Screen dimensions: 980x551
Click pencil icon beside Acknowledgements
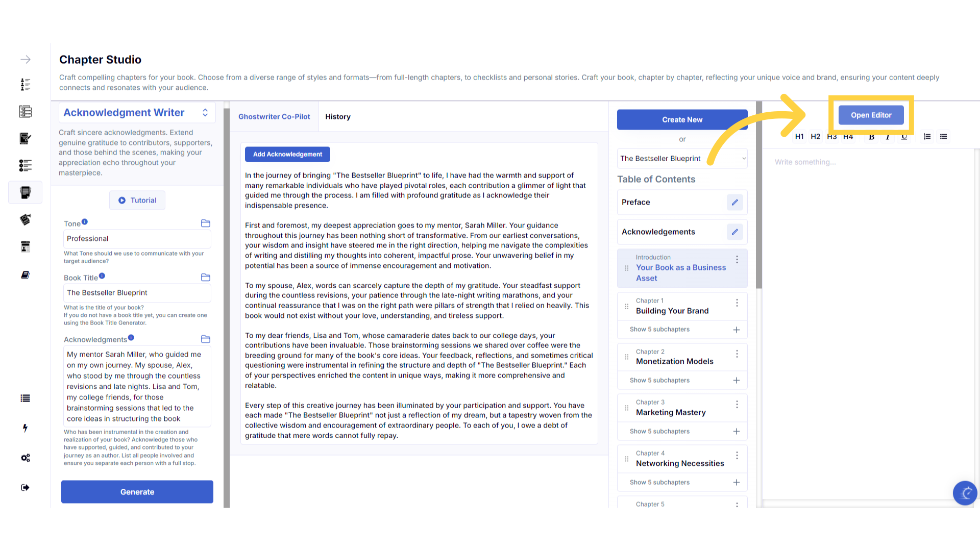[x=734, y=232]
